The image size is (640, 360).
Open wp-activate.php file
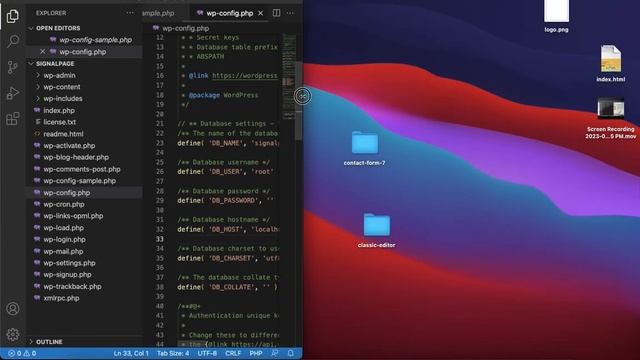coord(69,146)
